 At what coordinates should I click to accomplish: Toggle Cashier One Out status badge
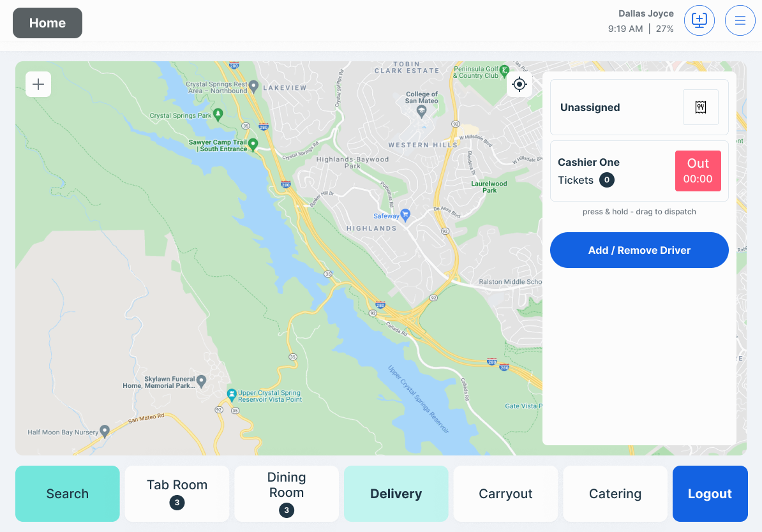[698, 170]
